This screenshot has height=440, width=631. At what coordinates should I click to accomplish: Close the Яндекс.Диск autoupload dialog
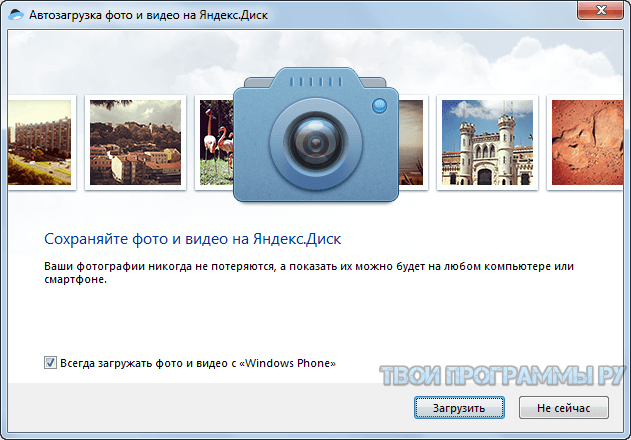coord(601,10)
